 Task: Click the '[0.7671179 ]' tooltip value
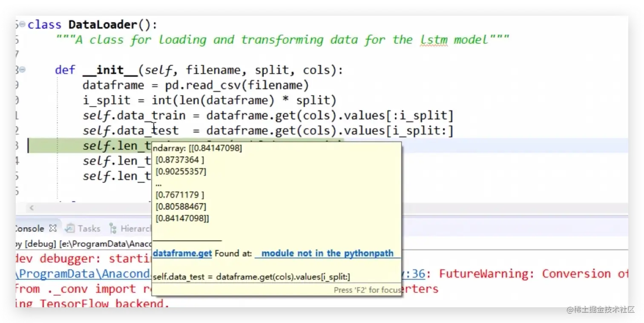(x=180, y=195)
